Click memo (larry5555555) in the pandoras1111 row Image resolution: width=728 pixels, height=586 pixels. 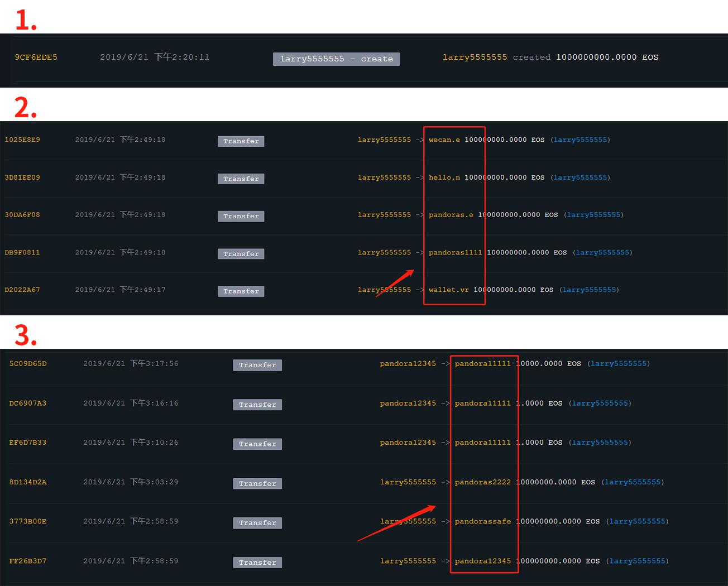(602, 252)
